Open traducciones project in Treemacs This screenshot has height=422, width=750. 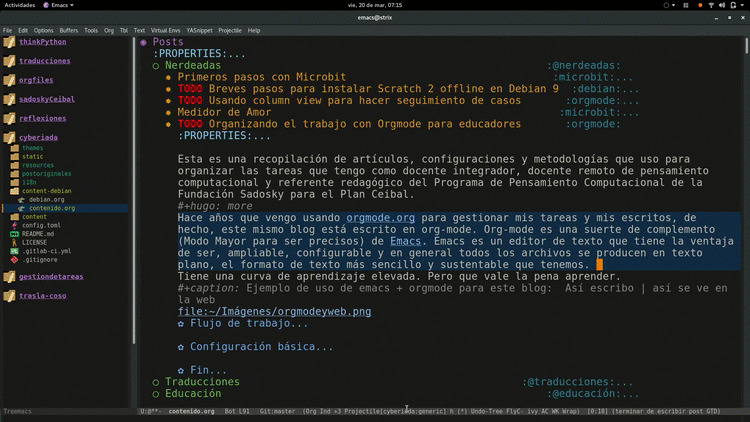coord(44,61)
